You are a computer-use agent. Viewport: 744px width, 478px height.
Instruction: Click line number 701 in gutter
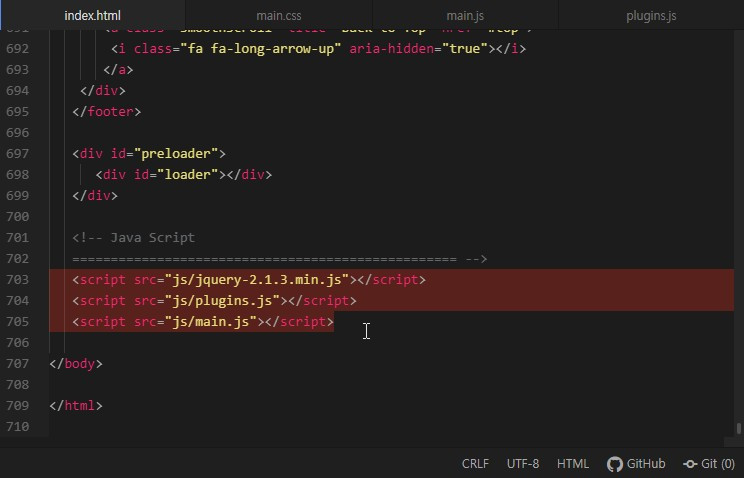[18, 237]
